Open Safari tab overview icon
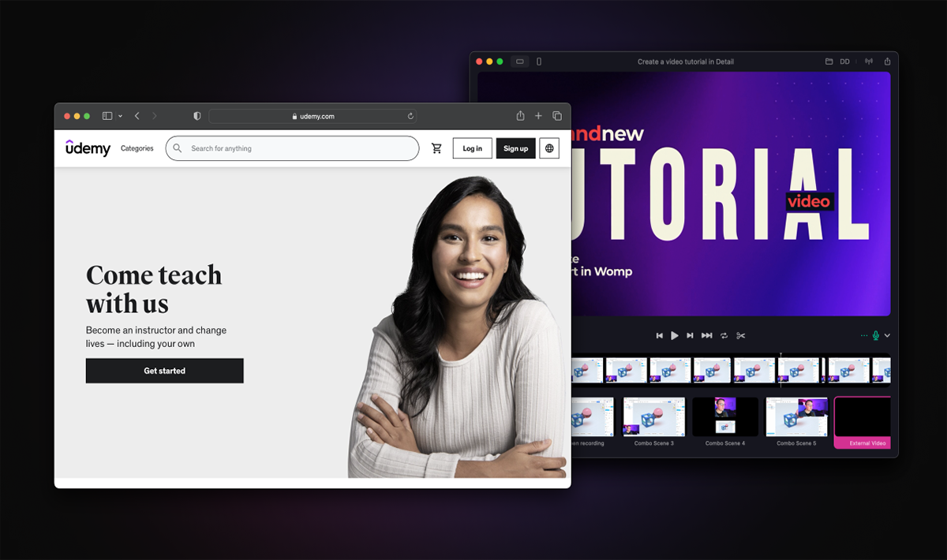This screenshot has height=560, width=947. [x=557, y=116]
